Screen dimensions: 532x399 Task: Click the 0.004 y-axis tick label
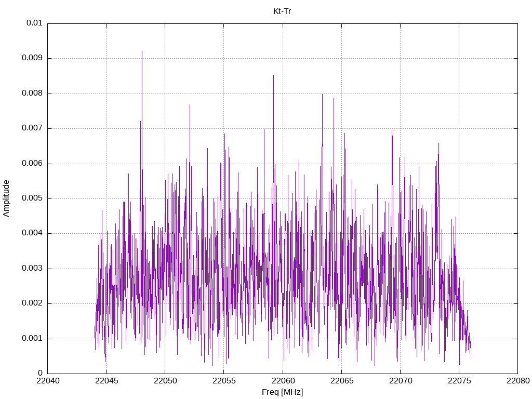[32, 233]
